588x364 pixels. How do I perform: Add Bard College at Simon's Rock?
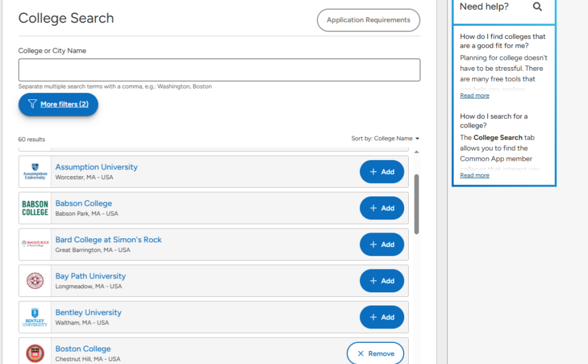click(x=382, y=245)
